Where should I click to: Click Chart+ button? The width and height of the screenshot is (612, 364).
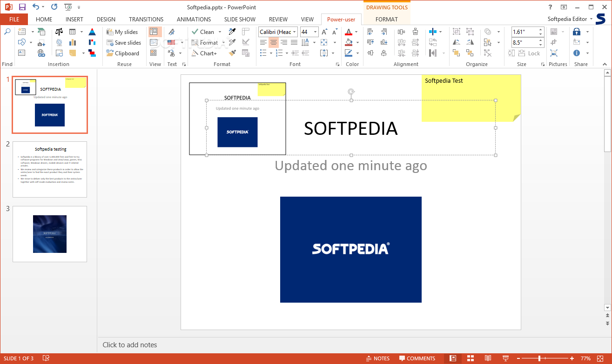[x=204, y=53]
